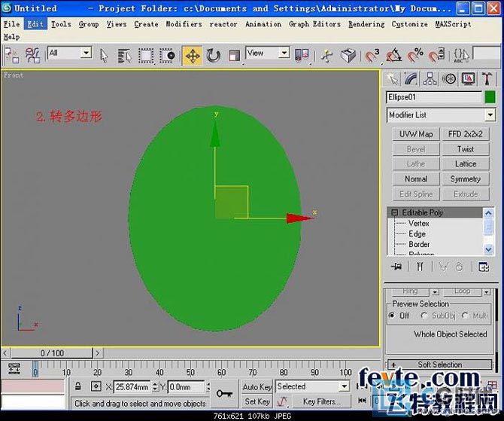Open the Motion command panel tab
Image resolution: width=504 pixels, height=421 pixels.
coord(449,78)
